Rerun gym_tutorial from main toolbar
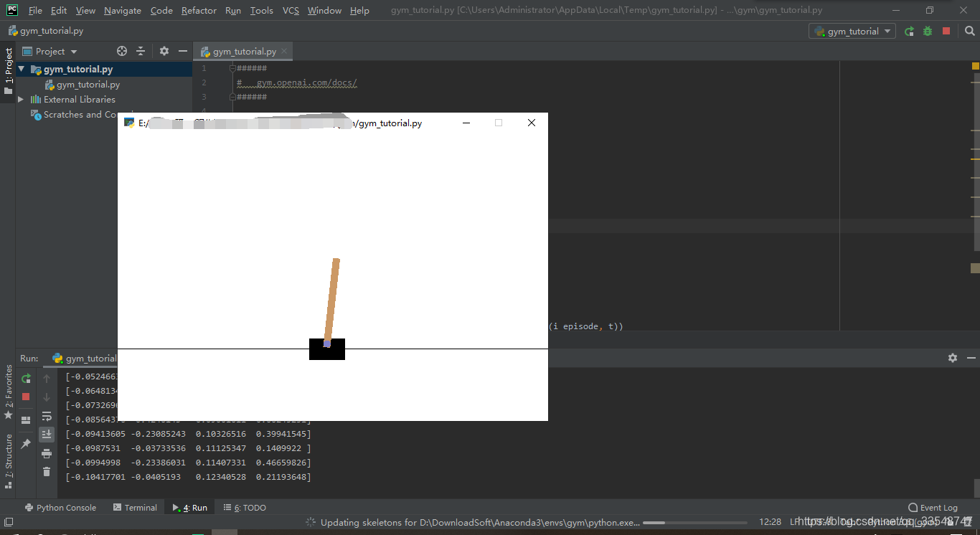 click(x=910, y=31)
